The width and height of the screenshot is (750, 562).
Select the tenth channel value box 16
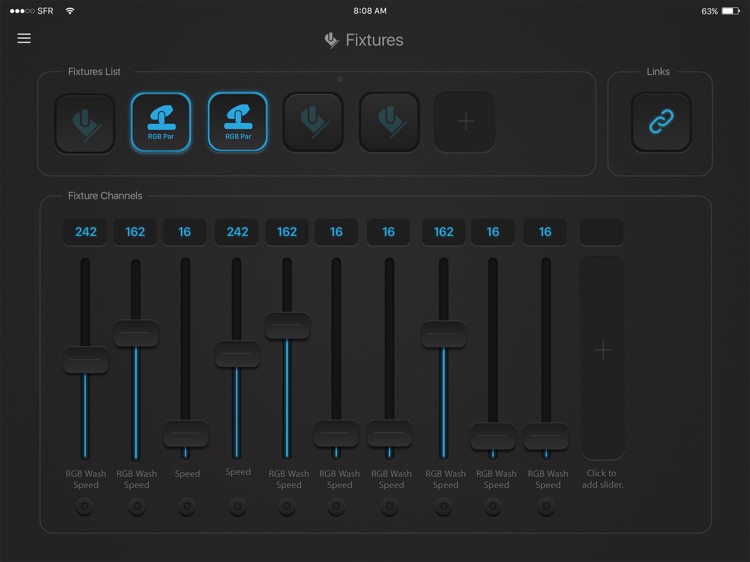tap(545, 232)
